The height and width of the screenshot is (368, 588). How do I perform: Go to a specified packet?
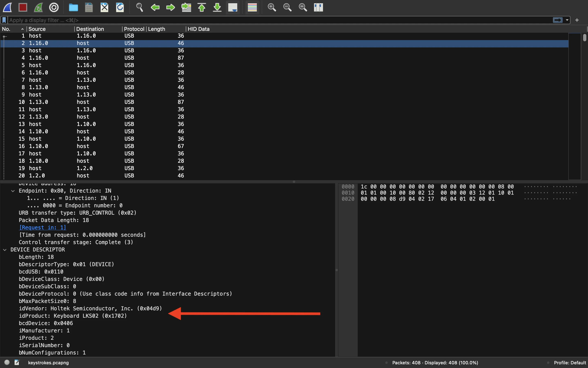186,7
